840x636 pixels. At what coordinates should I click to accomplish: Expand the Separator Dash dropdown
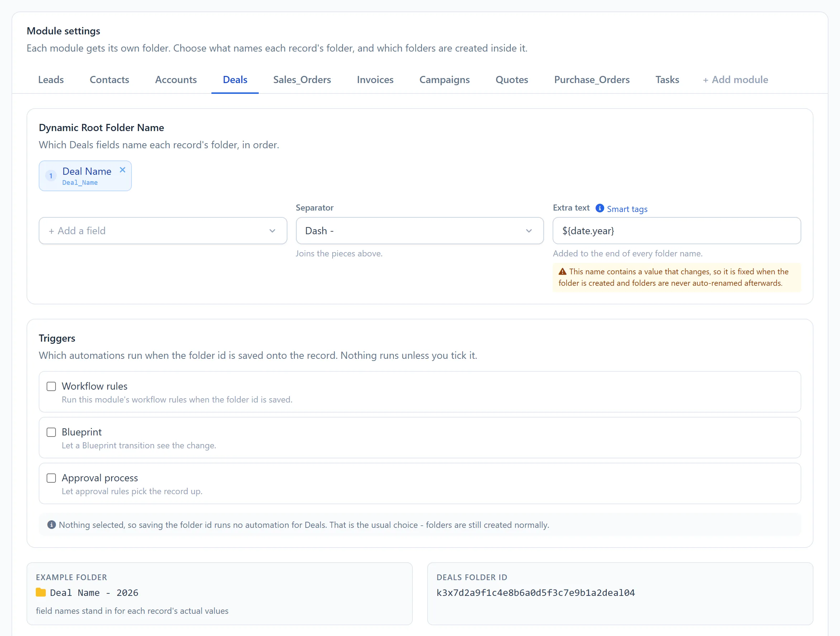click(420, 231)
